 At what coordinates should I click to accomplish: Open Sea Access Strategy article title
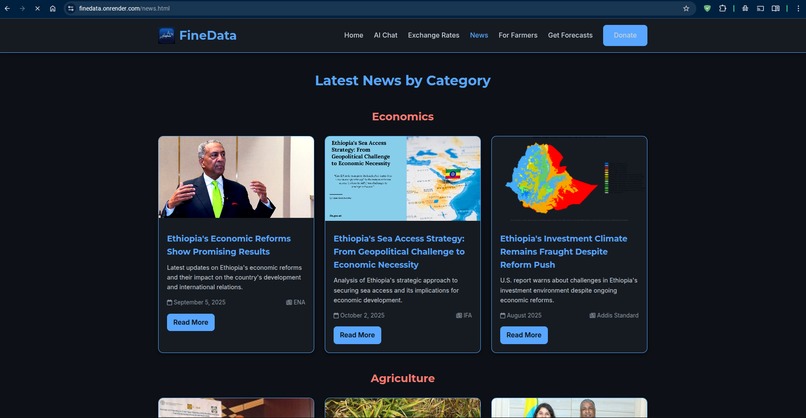[399, 251]
